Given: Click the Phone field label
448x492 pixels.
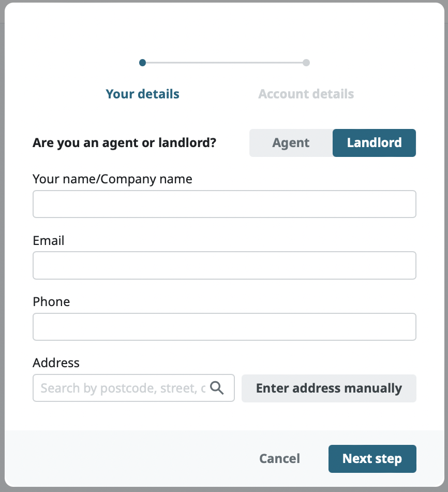Looking at the screenshot, I should pyautogui.click(x=51, y=301).
